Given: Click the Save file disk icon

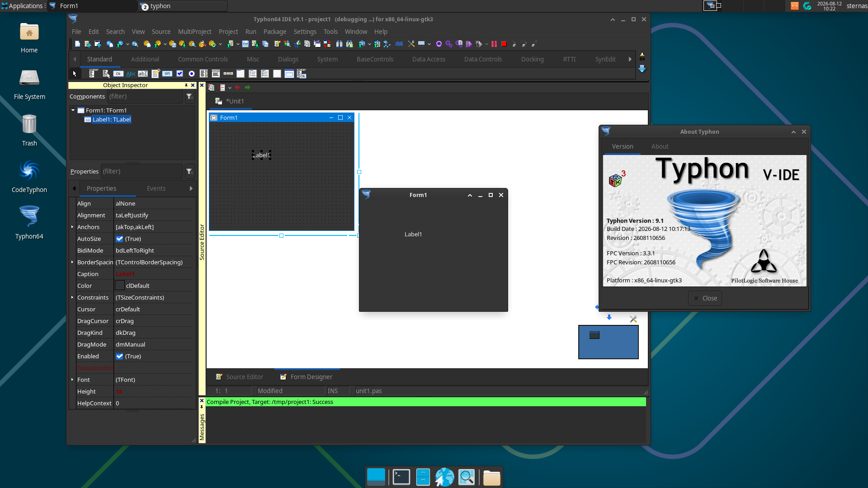Looking at the screenshot, I should [x=245, y=44].
